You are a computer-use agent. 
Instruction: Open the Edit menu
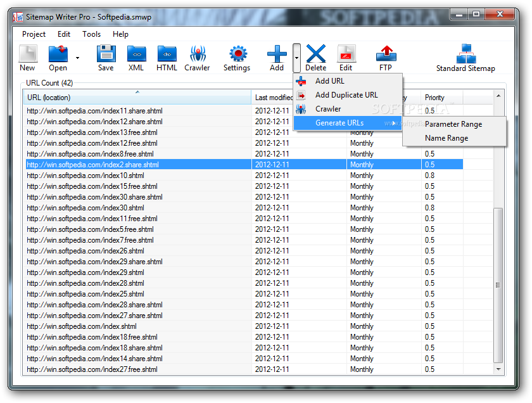[x=64, y=34]
